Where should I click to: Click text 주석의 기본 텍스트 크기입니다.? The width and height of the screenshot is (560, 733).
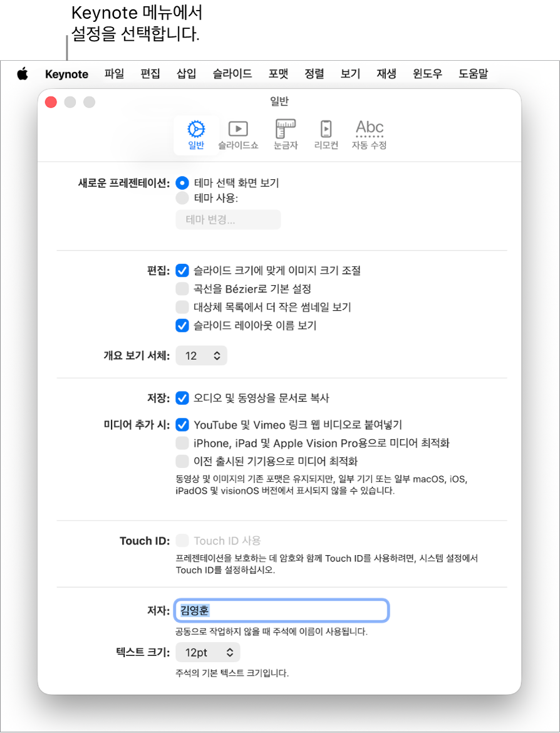[232, 673]
